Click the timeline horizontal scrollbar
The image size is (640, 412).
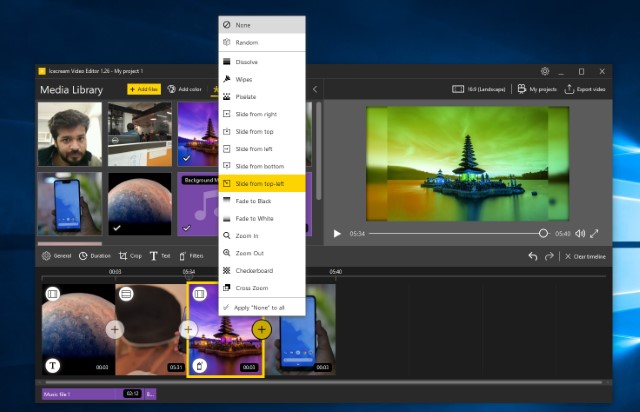click(324, 382)
